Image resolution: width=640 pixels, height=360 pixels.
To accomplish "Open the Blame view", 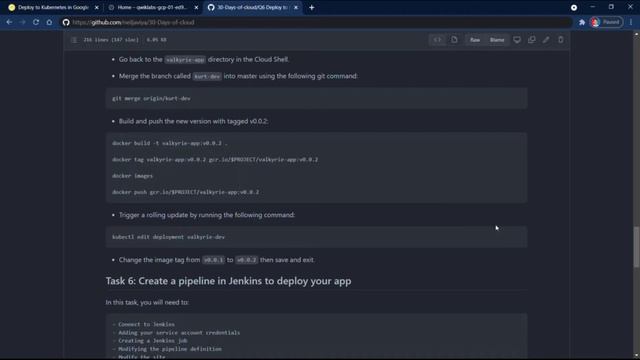I will tap(497, 40).
